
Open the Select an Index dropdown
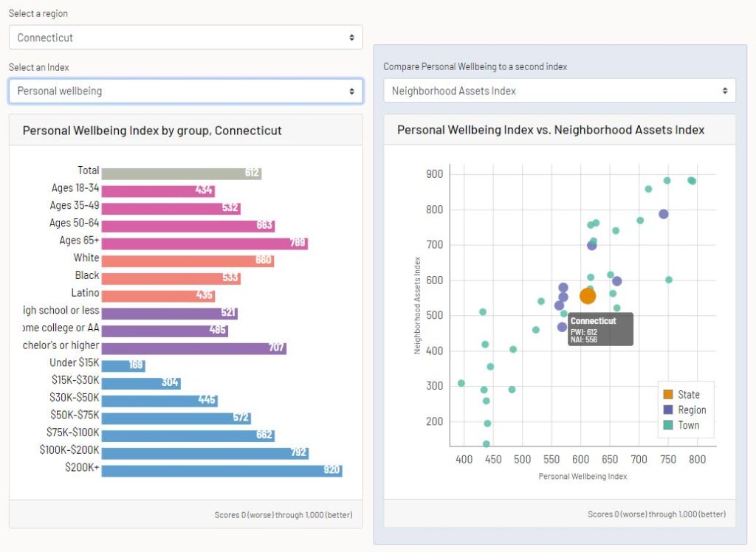(x=185, y=92)
